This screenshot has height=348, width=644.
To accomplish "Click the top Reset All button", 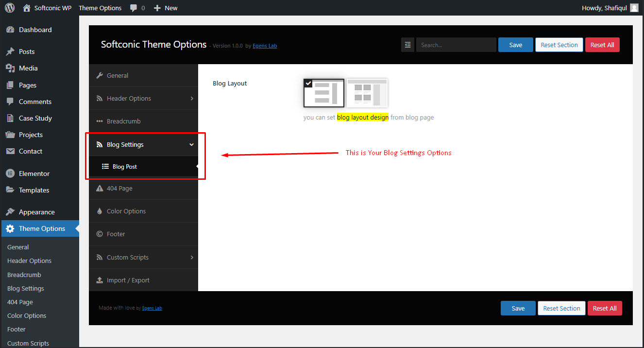I will (x=602, y=45).
